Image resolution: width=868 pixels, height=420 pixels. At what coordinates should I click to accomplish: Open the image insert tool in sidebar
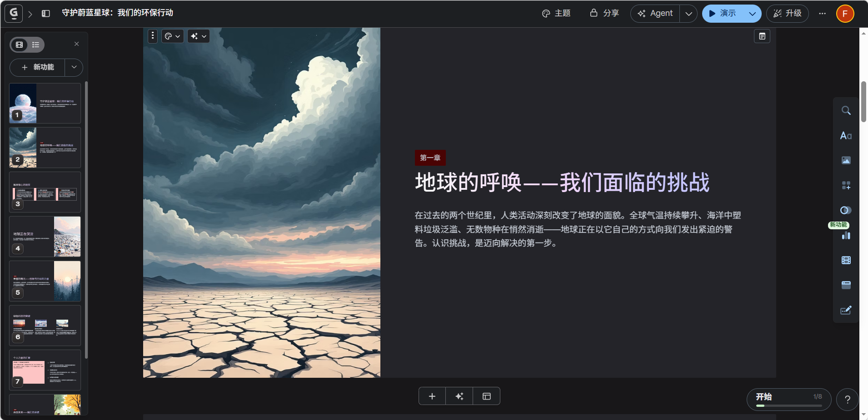[x=846, y=160]
